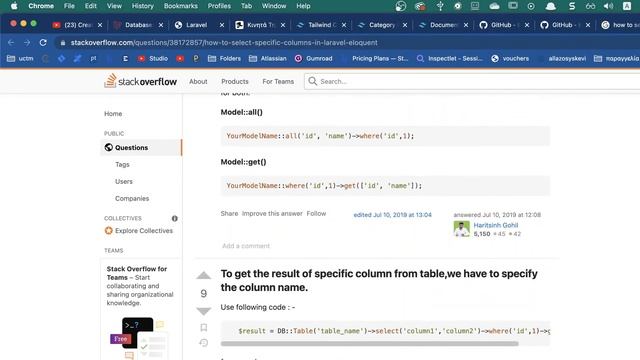Click into the Search field
The height and width of the screenshot is (360, 640).
[473, 81]
